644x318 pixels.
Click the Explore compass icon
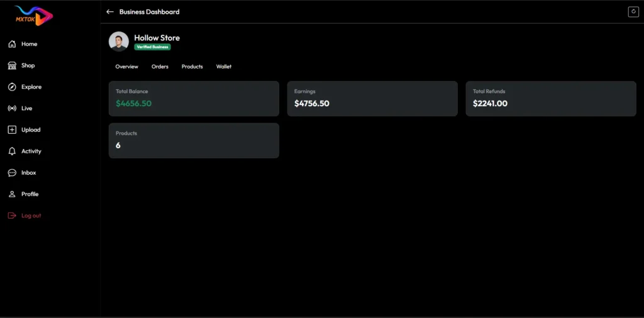(12, 87)
